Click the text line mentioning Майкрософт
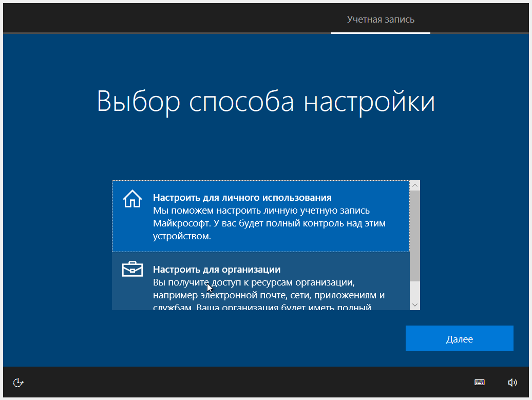Viewport: 532px width, 400px height. (x=269, y=223)
